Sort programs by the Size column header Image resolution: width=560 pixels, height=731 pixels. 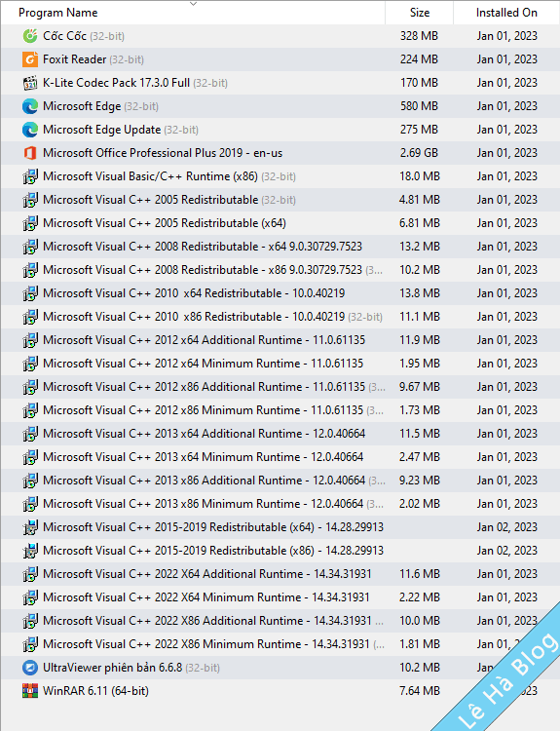tap(420, 13)
